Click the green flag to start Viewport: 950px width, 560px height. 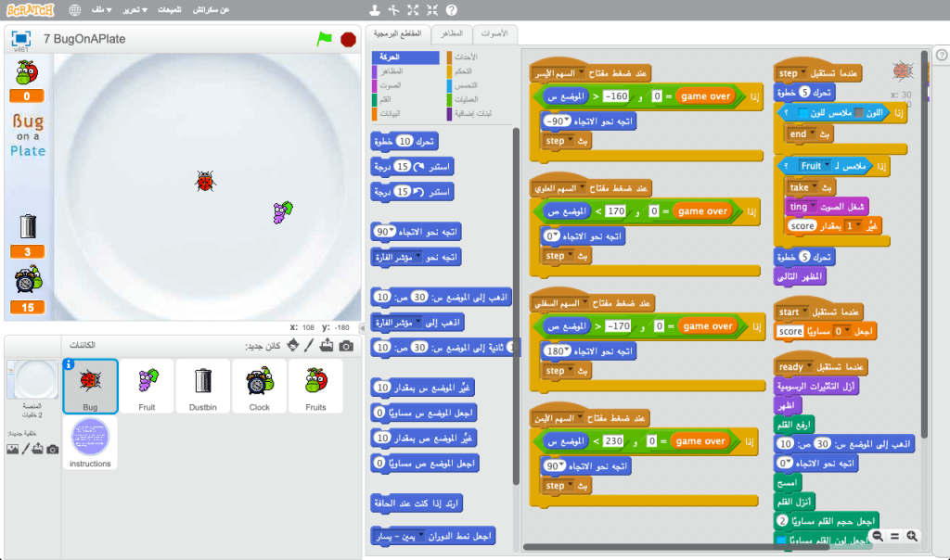click(324, 39)
